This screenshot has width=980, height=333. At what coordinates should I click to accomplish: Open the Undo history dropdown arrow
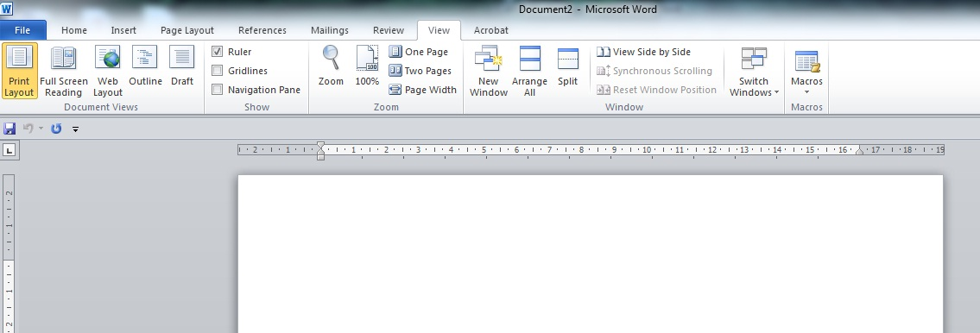[41, 129]
